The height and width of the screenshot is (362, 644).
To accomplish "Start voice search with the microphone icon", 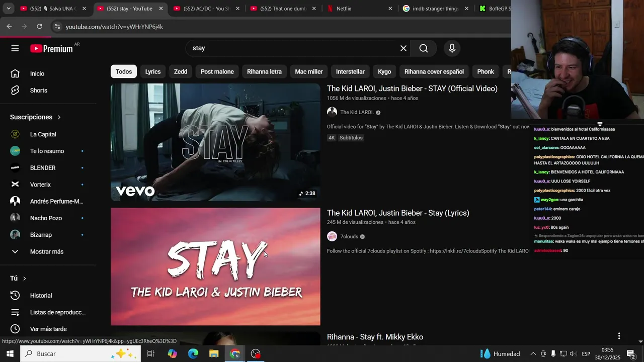I will (452, 48).
